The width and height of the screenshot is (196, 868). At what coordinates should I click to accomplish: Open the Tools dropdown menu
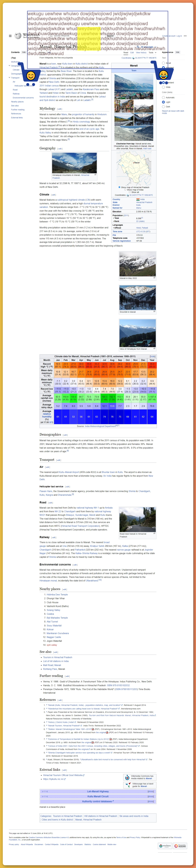tap(153, 53)
